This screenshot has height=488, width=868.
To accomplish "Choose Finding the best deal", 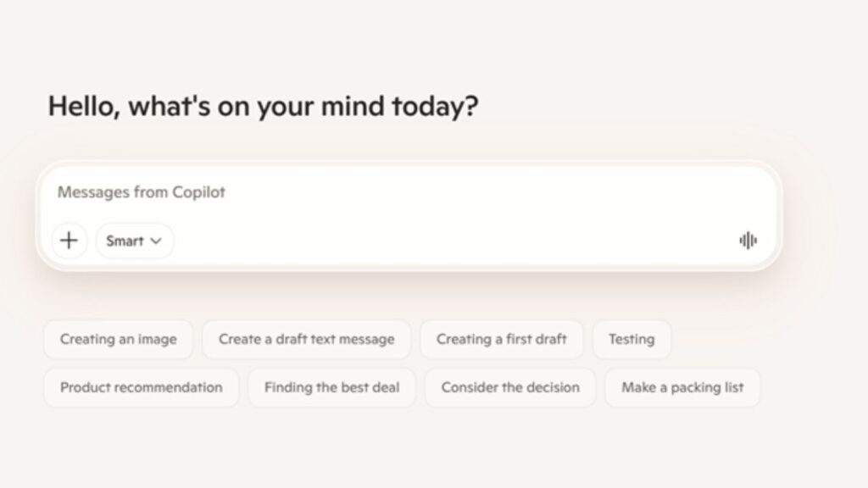I will point(331,387).
